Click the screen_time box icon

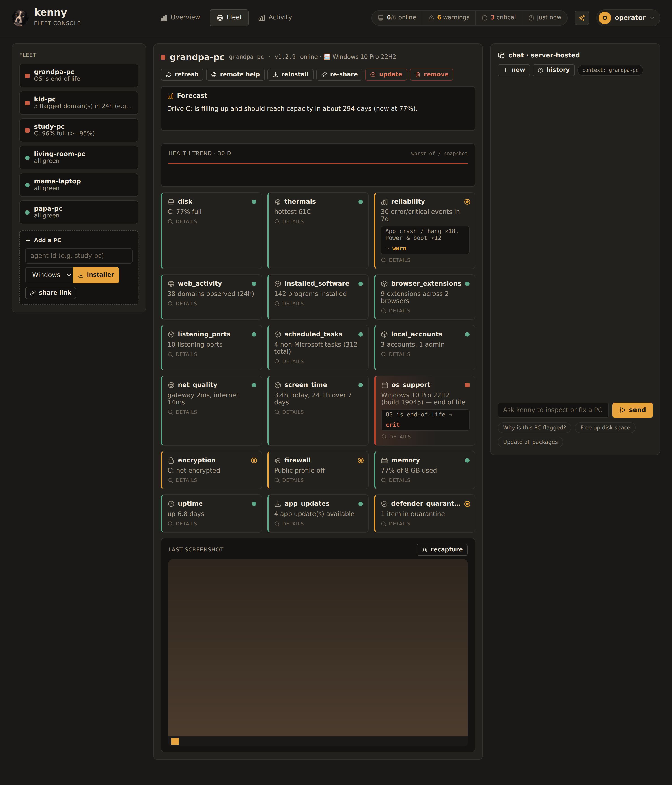278,385
